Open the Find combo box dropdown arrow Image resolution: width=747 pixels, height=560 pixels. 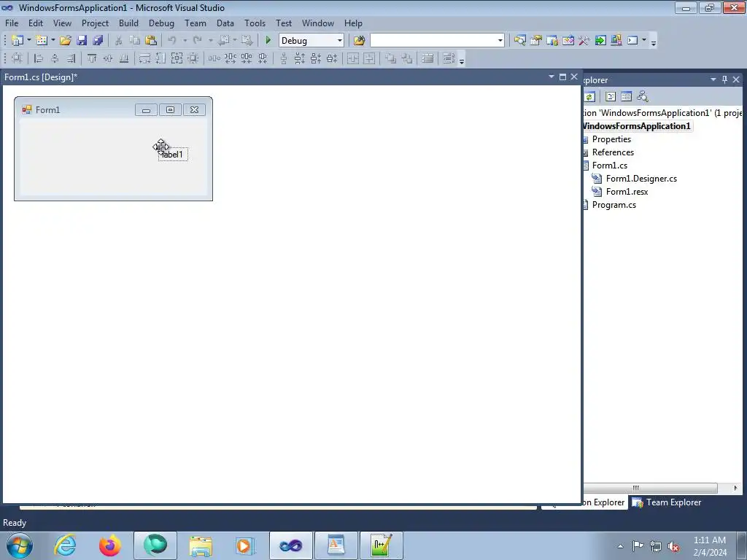point(500,41)
